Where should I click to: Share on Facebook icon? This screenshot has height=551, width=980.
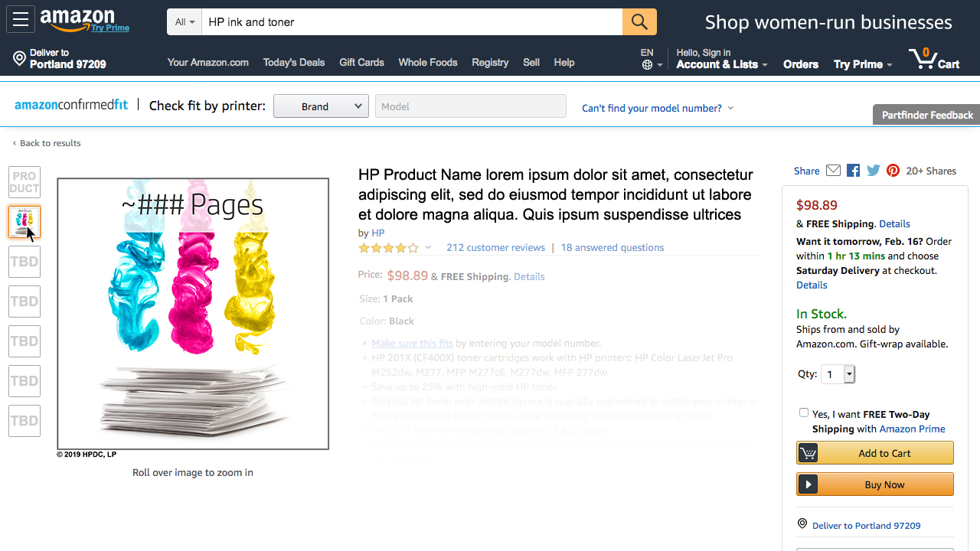click(853, 171)
